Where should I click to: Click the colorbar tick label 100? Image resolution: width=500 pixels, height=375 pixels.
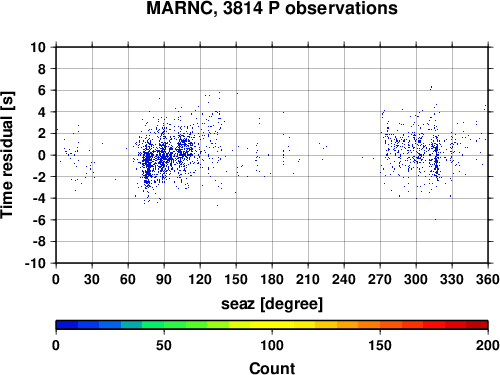point(272,345)
